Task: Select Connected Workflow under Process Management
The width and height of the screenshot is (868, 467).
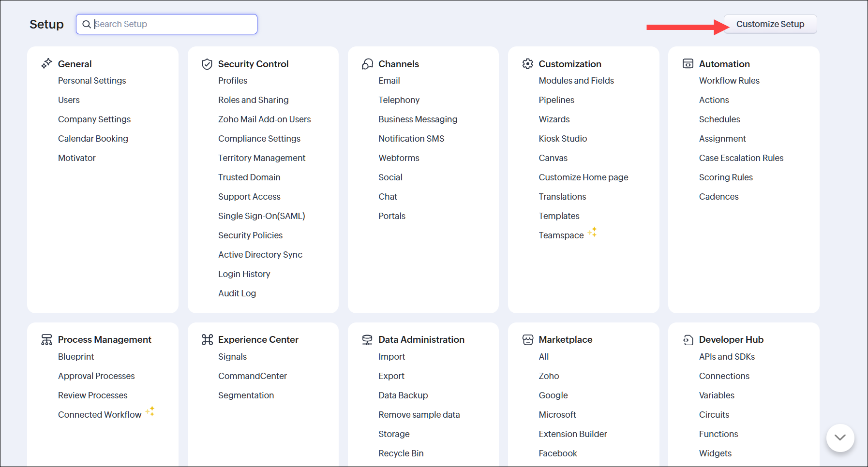Action: coord(100,415)
